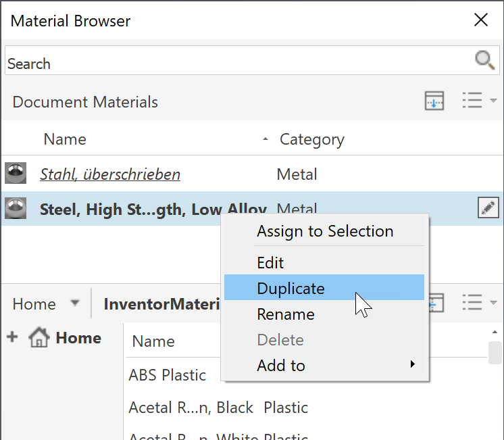
Task: Click the library list scroll up arrow
Action: tap(495, 332)
